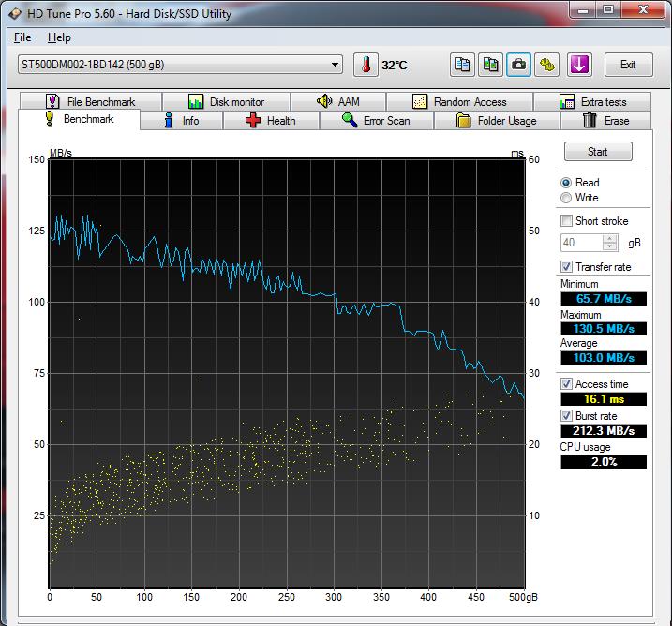
Task: Open the File menu
Action: pos(22,37)
